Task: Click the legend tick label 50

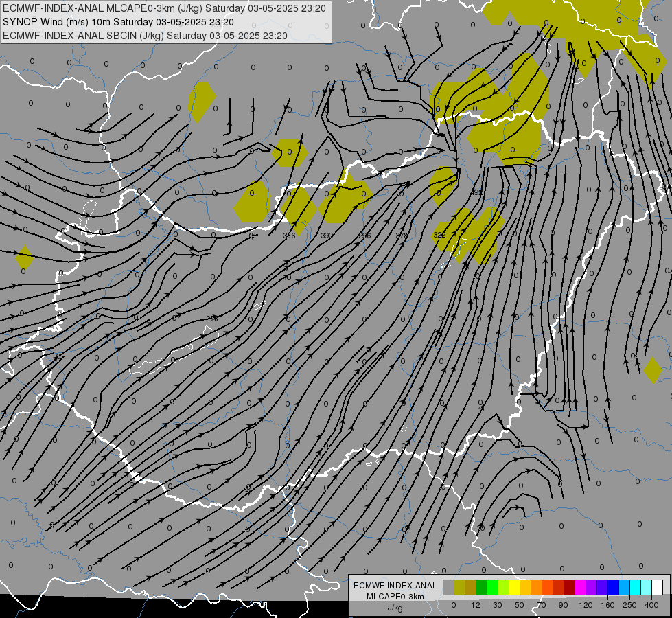Action: pos(520,605)
